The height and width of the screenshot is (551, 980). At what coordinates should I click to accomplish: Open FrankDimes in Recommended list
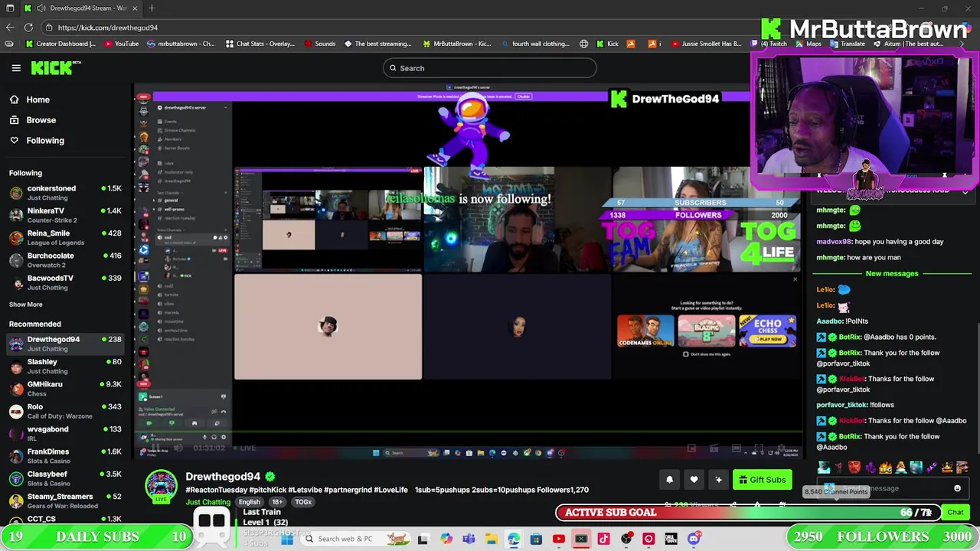click(x=65, y=456)
